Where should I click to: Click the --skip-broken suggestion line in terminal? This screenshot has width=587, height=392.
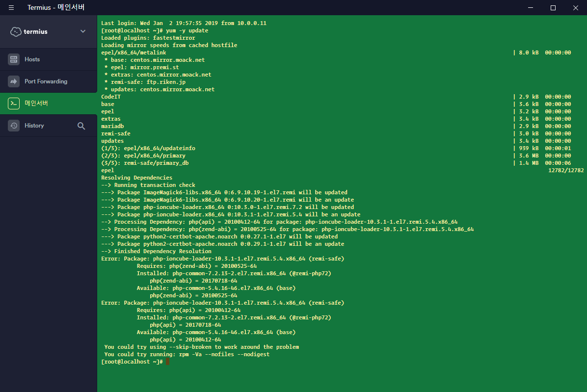[x=201, y=347]
